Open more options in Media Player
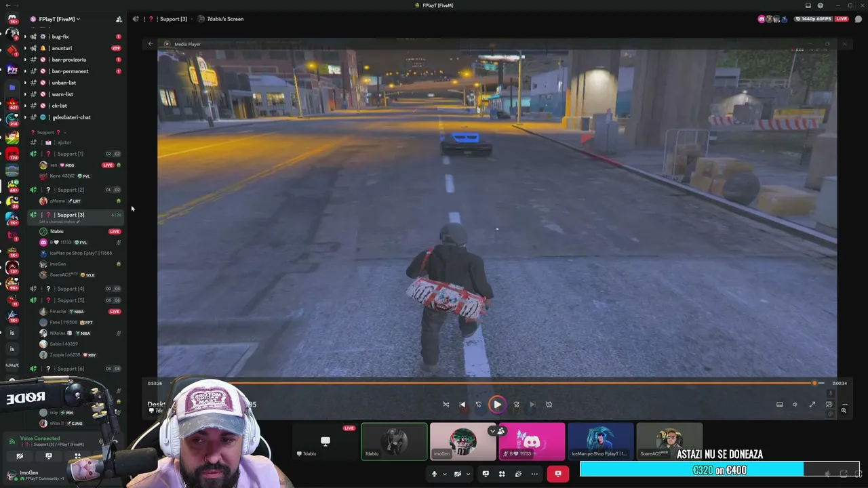Viewport: 868px width, 488px height. pyautogui.click(x=844, y=405)
